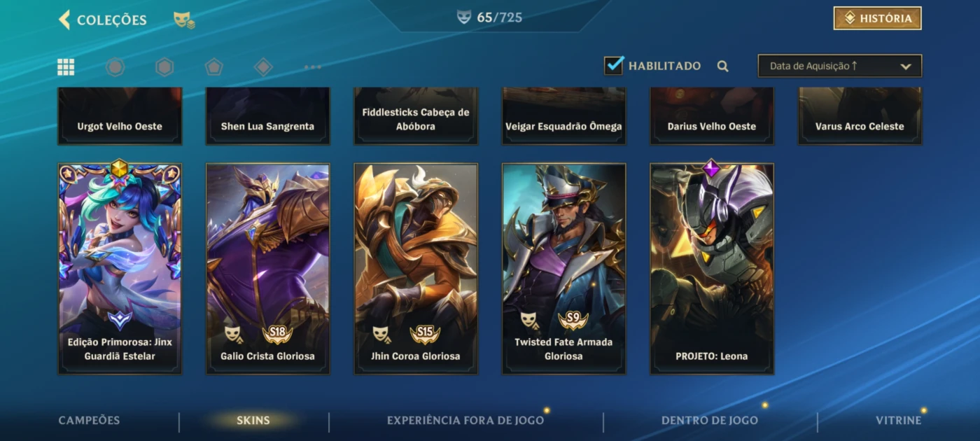This screenshot has width=980, height=441.
Task: Select the grid all-skins filter icon
Action: pos(66,67)
